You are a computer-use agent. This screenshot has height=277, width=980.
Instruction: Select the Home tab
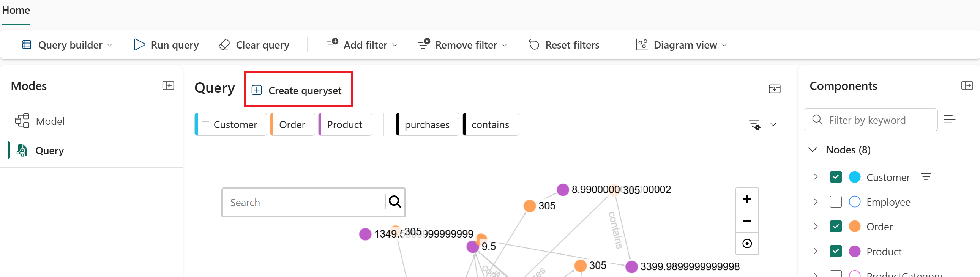16,10
